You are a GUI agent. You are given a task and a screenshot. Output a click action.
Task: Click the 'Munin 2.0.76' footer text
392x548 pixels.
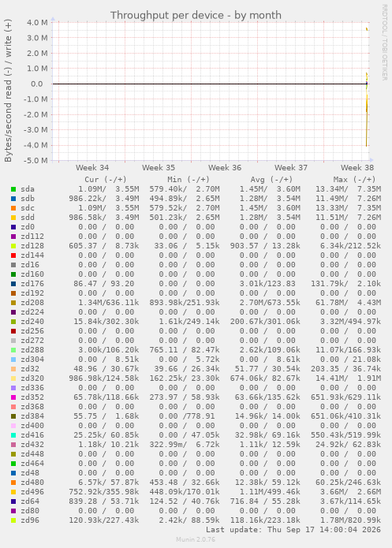(196, 539)
